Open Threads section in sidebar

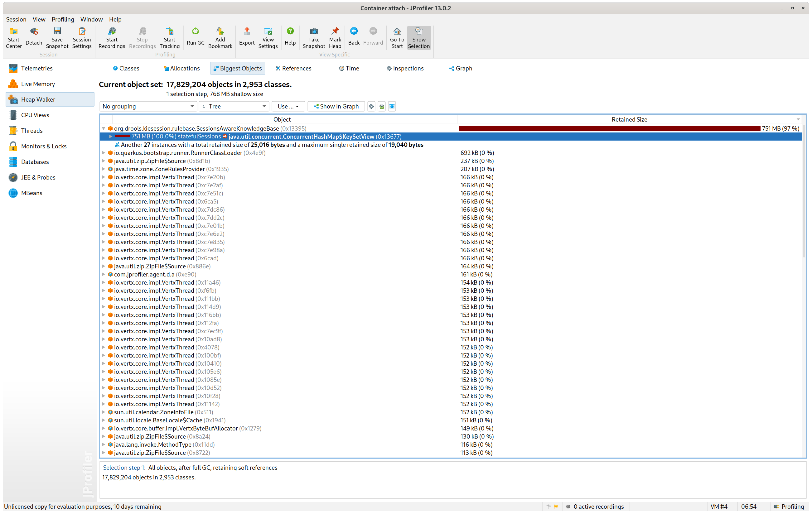pyautogui.click(x=32, y=130)
